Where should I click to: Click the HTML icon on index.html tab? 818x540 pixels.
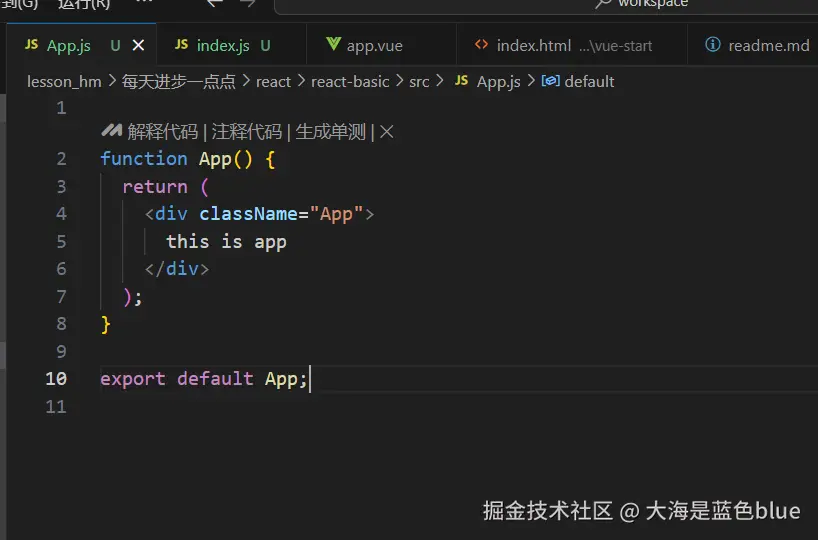click(481, 45)
